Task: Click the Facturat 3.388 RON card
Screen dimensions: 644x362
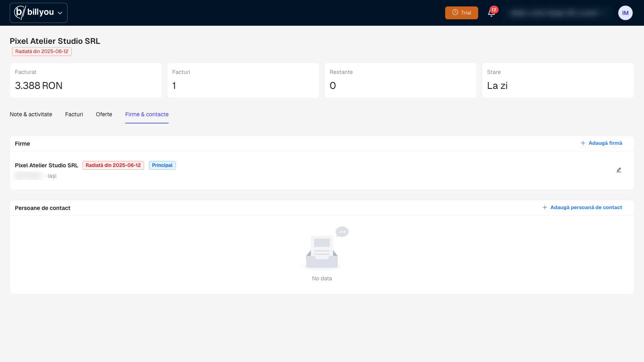Action: pyautogui.click(x=86, y=80)
